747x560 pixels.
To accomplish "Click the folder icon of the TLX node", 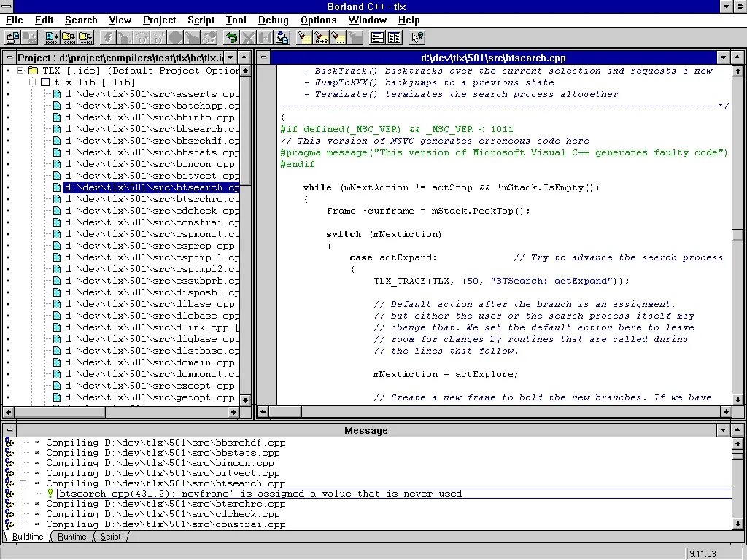I will coord(34,71).
